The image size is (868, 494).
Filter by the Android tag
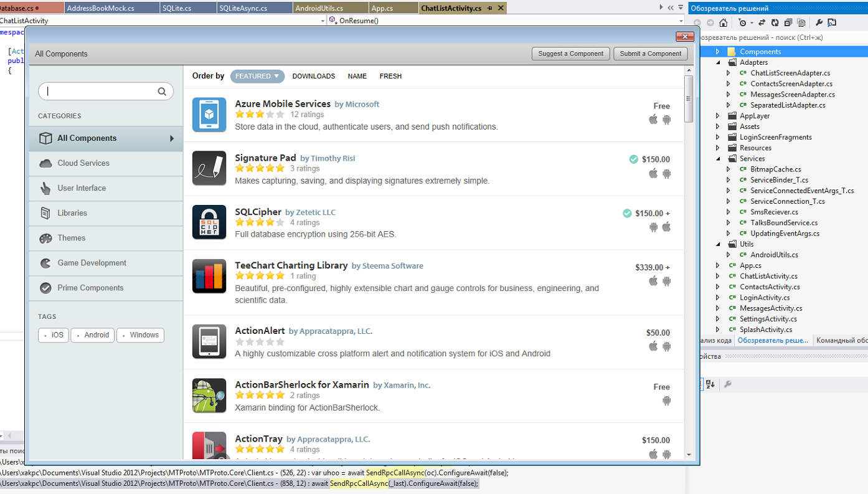[92, 335]
